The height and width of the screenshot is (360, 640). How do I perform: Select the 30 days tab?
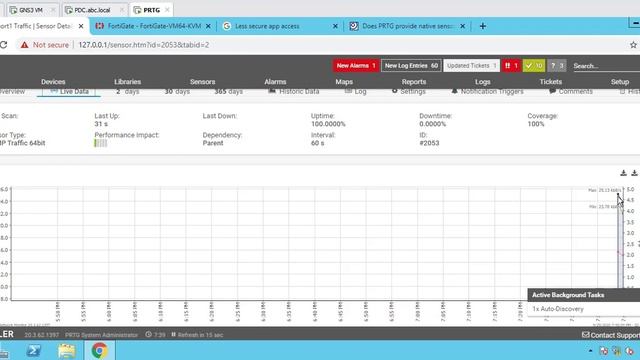point(177,92)
